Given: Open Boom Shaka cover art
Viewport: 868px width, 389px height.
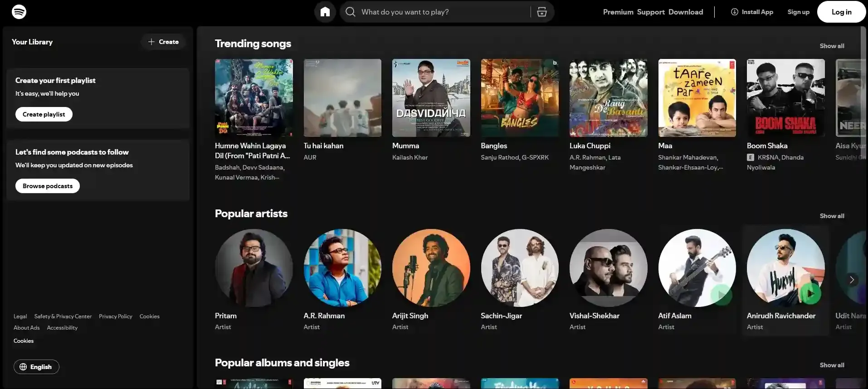Looking at the screenshot, I should click(785, 98).
